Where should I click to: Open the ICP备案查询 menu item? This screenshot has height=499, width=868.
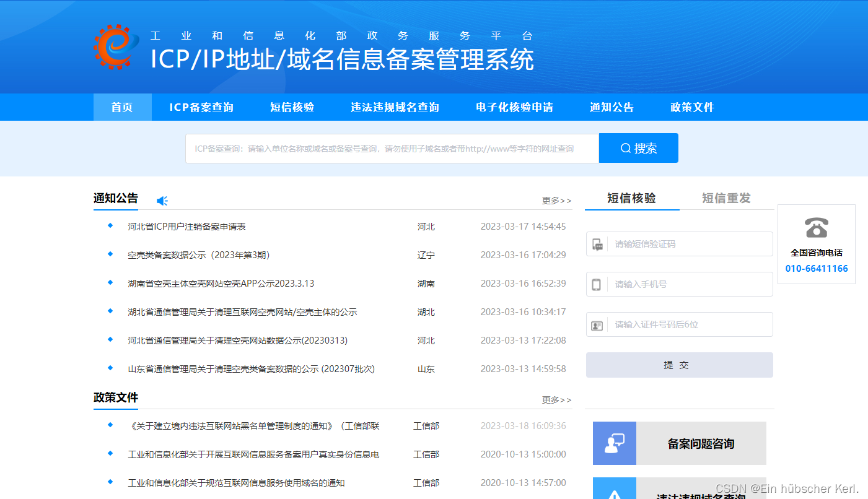[x=201, y=107]
